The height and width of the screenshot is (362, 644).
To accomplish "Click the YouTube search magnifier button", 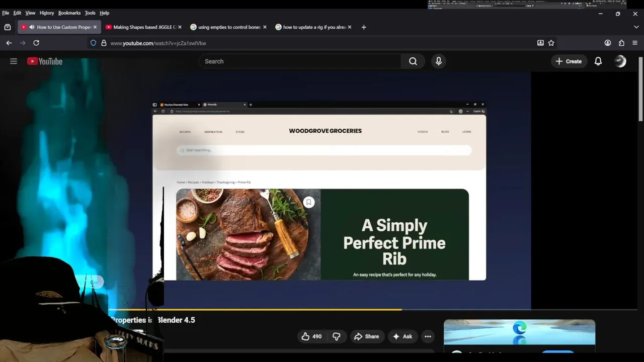I will pyautogui.click(x=413, y=61).
